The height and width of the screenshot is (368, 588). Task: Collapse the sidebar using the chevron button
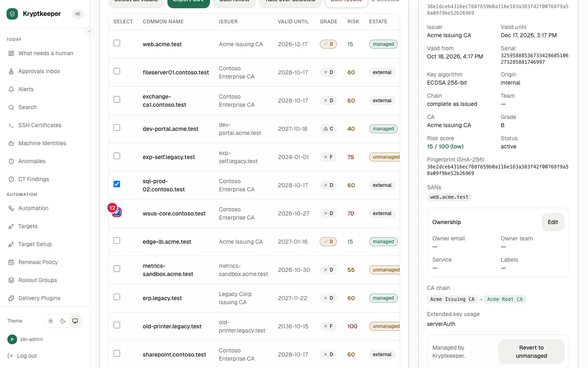click(89, 31)
